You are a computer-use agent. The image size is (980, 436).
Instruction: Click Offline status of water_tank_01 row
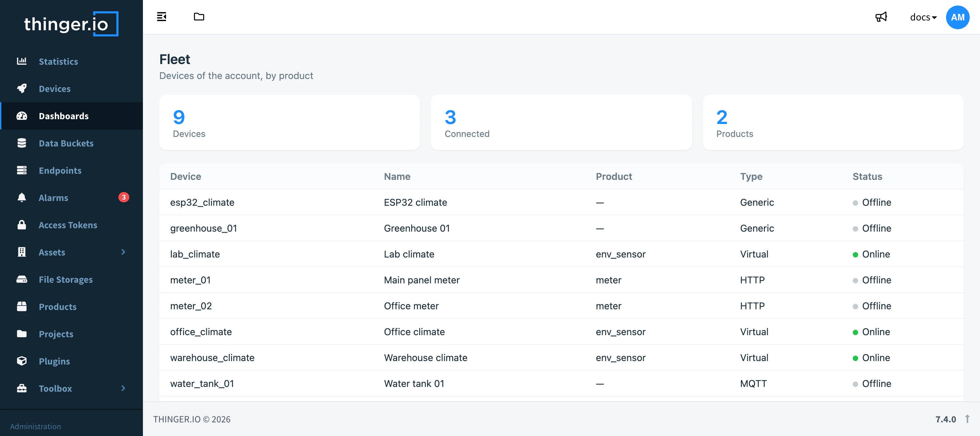click(872, 384)
